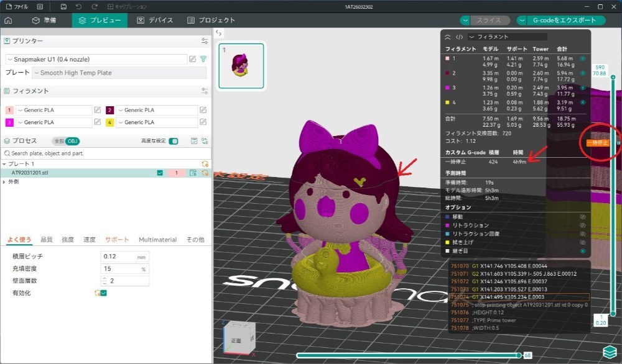622x364 pixels.
Task: Click the G-codeをエクスポート button
Action: pyautogui.click(x=566, y=20)
